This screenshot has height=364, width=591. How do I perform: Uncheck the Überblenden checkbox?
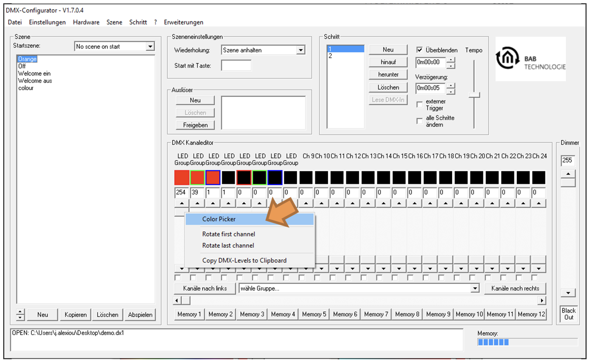coord(419,50)
